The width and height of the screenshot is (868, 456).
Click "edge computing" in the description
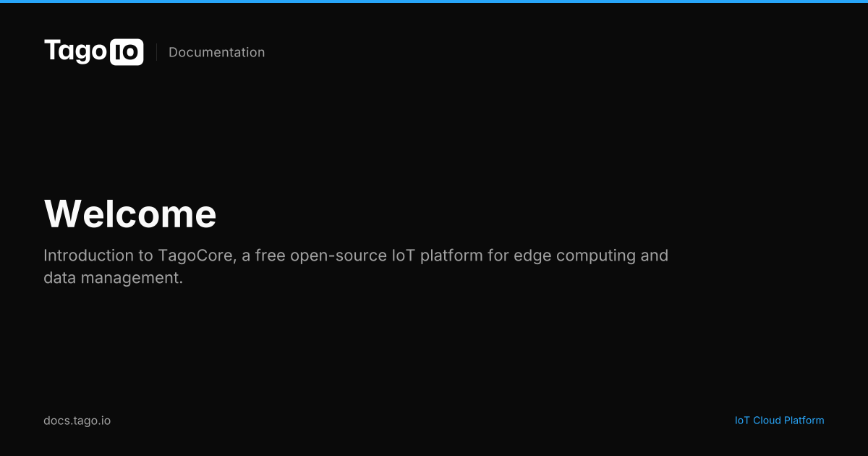tap(570, 256)
